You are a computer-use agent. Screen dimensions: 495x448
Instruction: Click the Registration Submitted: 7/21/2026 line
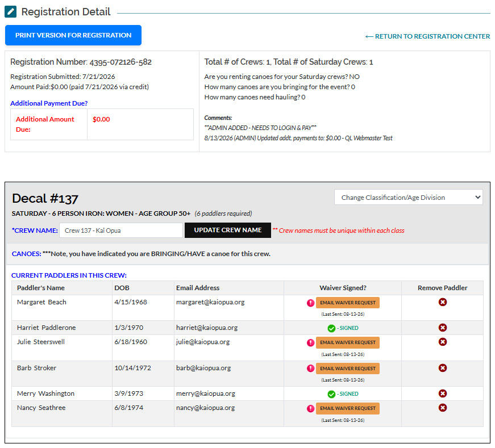pyautogui.click(x=63, y=77)
